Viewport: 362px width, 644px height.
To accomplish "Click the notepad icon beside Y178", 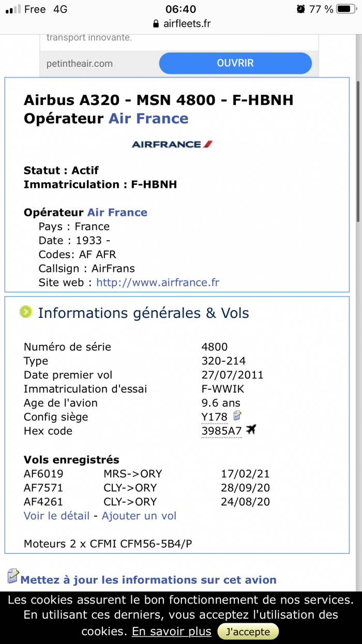I will [237, 416].
